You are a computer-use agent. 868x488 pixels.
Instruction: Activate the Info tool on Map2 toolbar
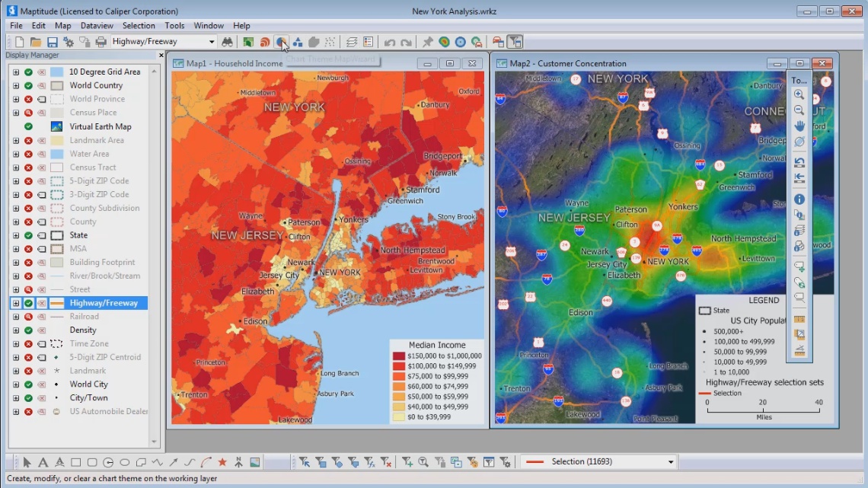click(x=799, y=199)
